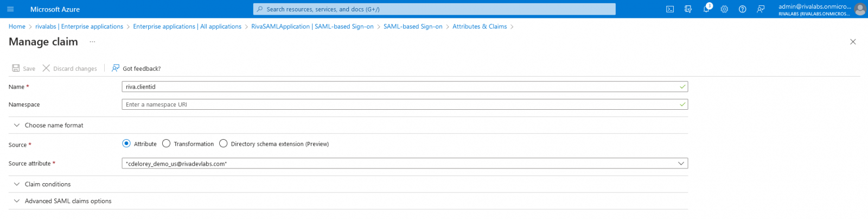The width and height of the screenshot is (868, 219).
Task: Click the Name field containing riva.clientid
Action: tap(405, 86)
